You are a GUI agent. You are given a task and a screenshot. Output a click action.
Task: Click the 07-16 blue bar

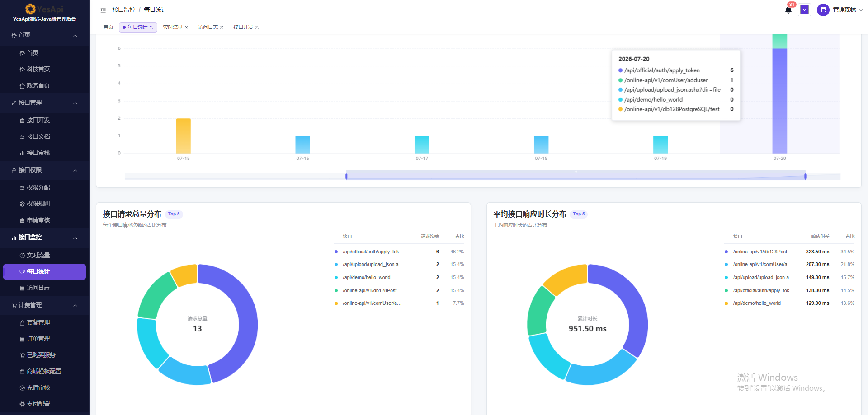click(x=303, y=145)
